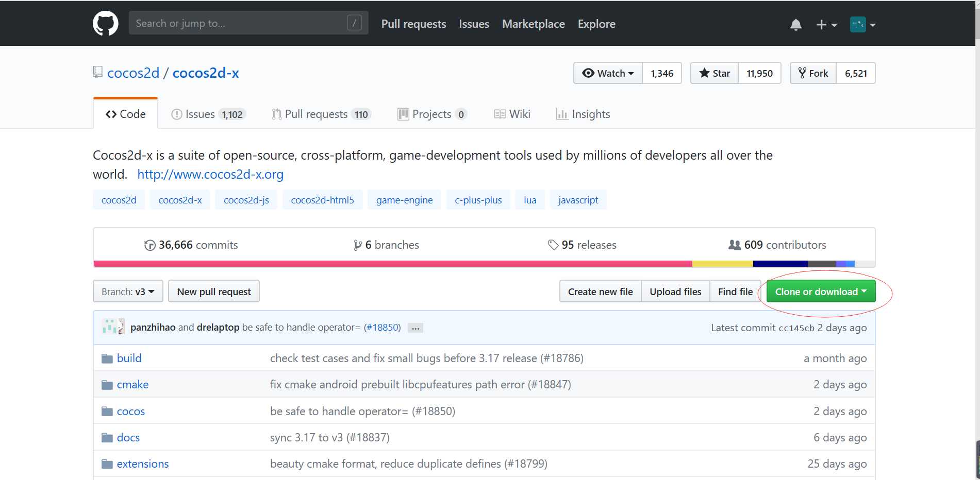This screenshot has height=480, width=980.
Task: Open drelaptop's author profile link
Action: click(x=218, y=328)
